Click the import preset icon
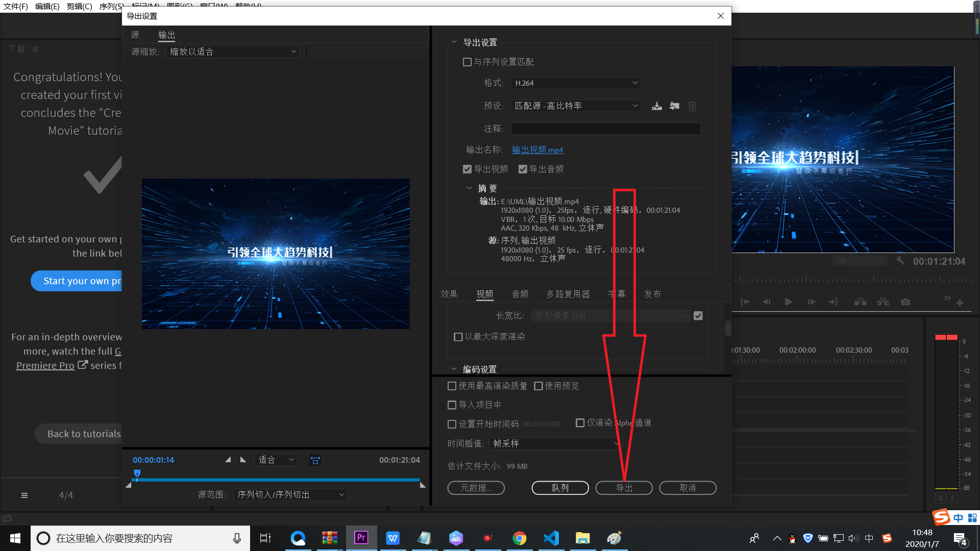Screen dimensions: 980x551 click(675, 106)
